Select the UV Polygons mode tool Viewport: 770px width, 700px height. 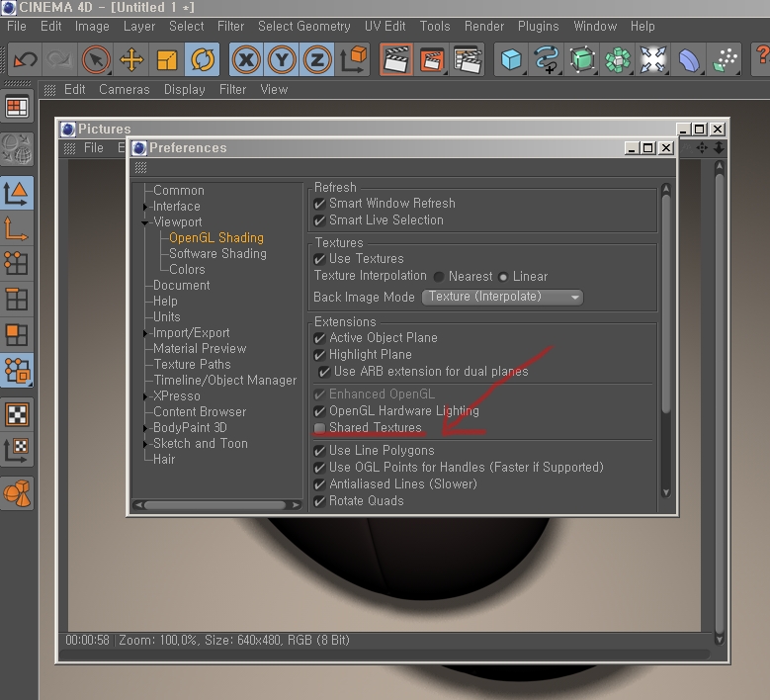17,370
